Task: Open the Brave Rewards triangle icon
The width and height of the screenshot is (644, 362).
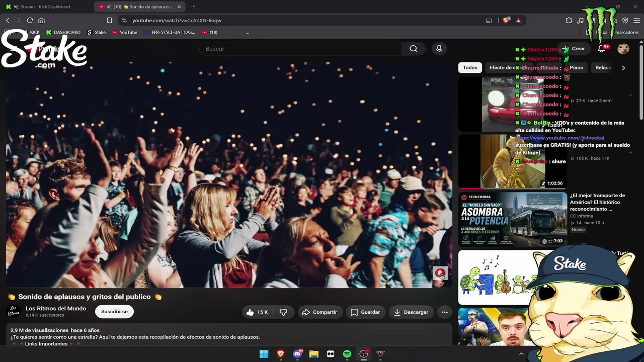Action: coord(518,20)
